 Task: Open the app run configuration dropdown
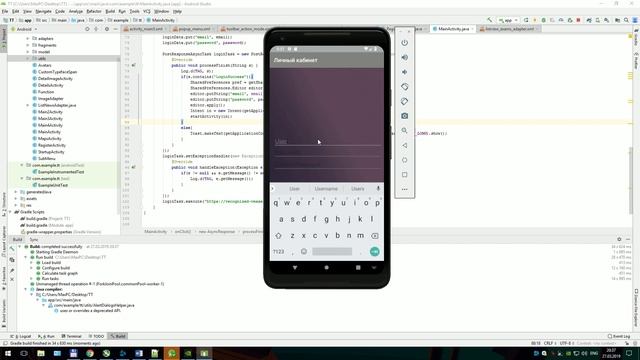pos(508,20)
